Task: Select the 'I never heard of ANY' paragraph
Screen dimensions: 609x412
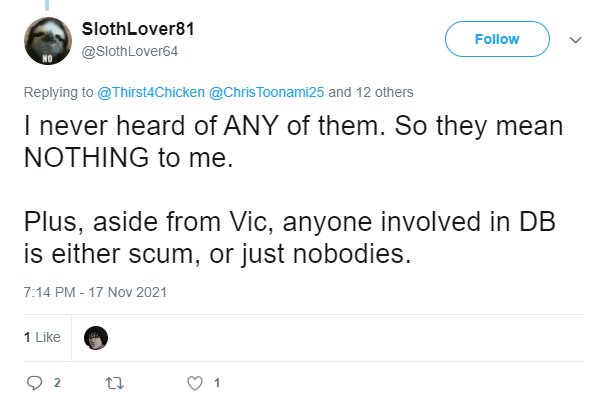Action: coord(293,142)
